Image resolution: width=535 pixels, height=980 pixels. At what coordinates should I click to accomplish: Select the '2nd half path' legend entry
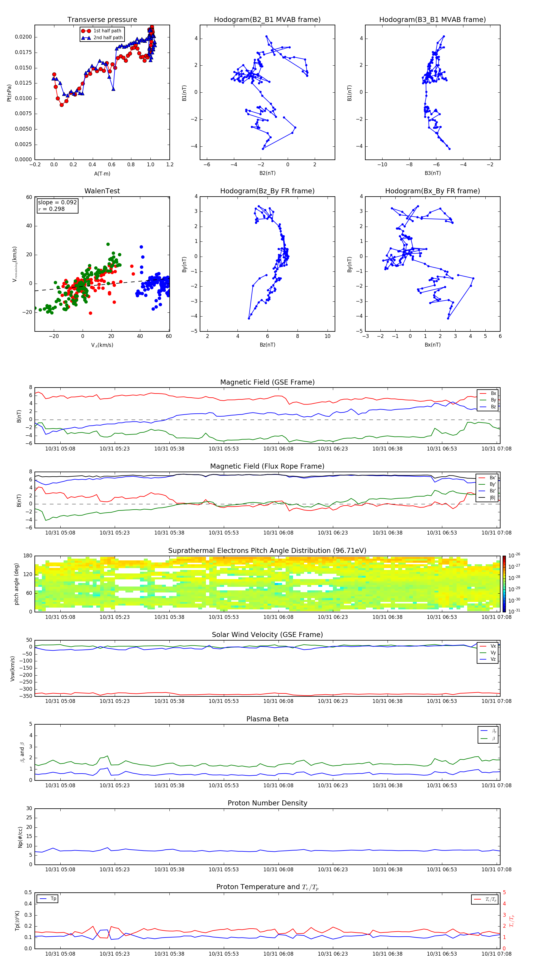(102, 38)
